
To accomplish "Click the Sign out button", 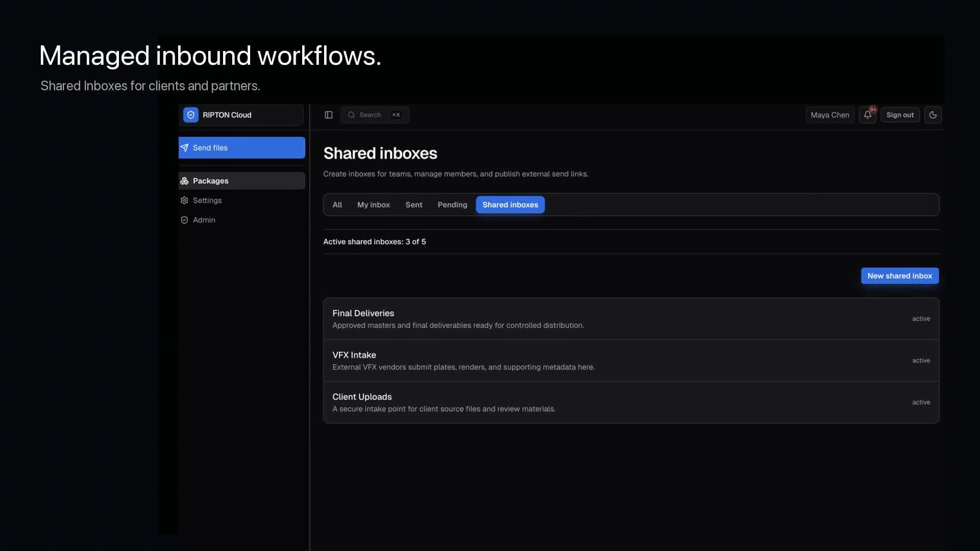I will (900, 115).
